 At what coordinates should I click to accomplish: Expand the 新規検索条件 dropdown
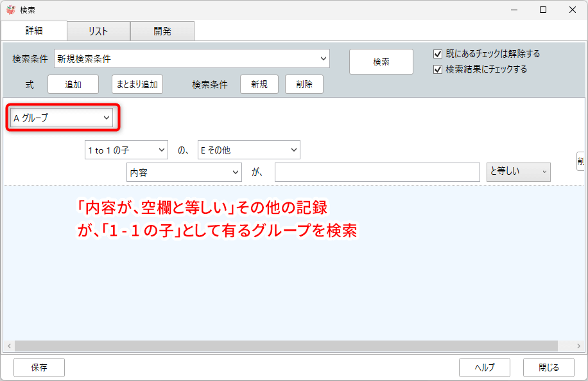point(192,58)
